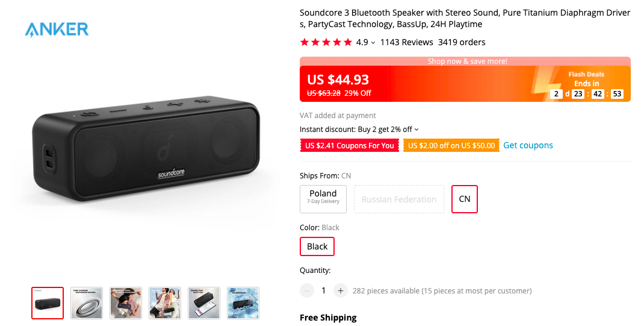Select CN as shipping origin
Image resolution: width=644 pixels, height=326 pixels.
tap(465, 199)
